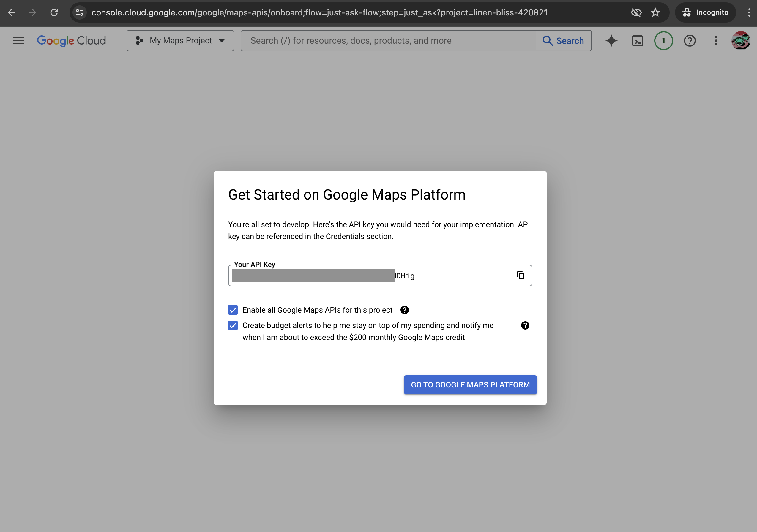Click the Search button in the top bar
This screenshot has height=532, width=757.
click(x=564, y=40)
